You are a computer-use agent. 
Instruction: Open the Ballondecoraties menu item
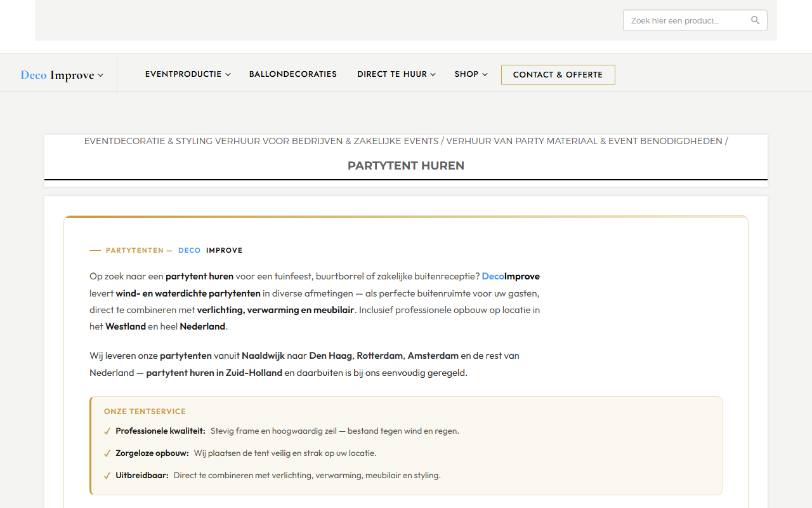[293, 74]
